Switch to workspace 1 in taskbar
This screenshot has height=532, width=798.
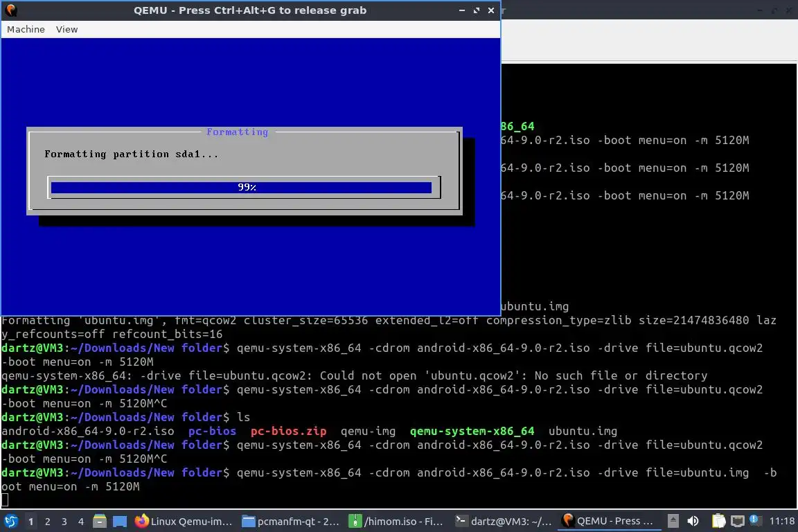tap(30, 522)
